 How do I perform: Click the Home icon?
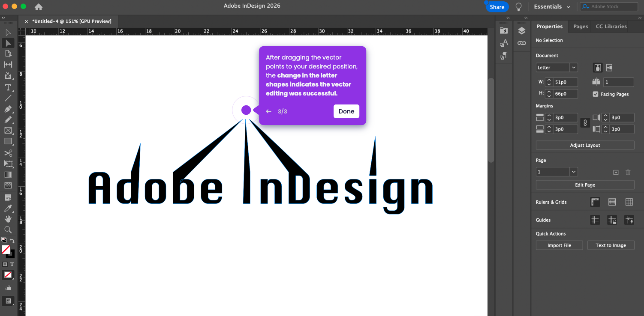(x=39, y=7)
